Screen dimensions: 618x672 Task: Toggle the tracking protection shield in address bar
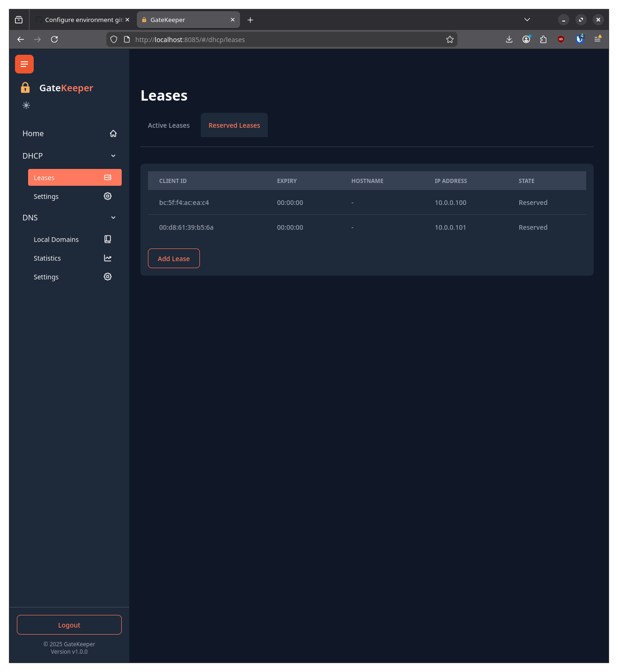(x=114, y=39)
